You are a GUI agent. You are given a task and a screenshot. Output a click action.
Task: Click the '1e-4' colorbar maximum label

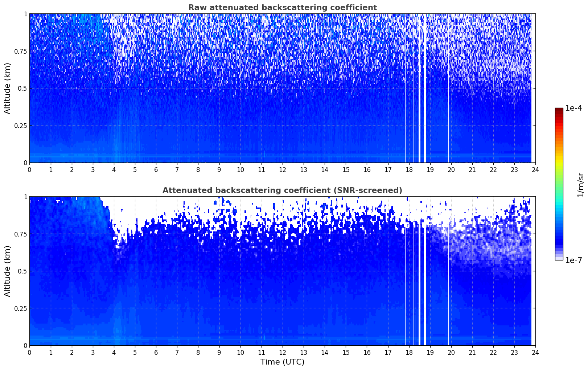tap(573, 108)
